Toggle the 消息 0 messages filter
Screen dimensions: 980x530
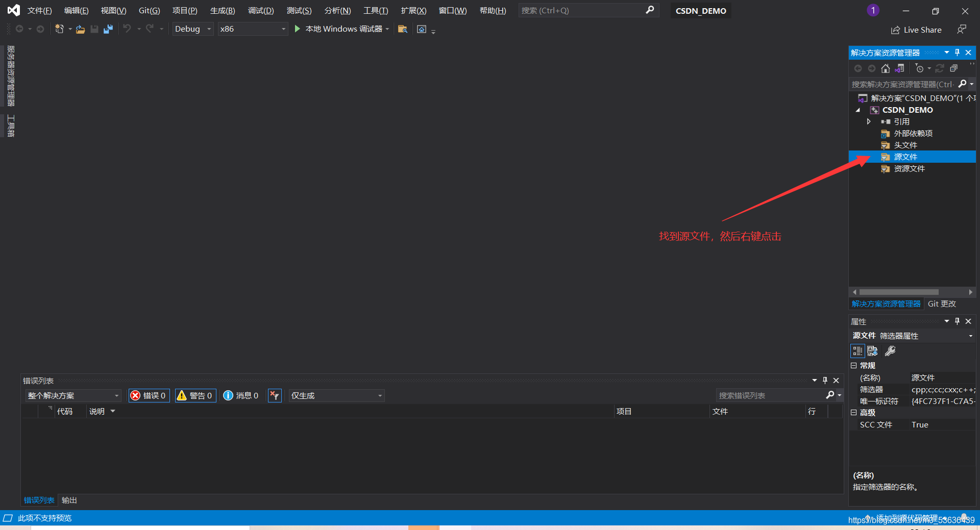(241, 395)
